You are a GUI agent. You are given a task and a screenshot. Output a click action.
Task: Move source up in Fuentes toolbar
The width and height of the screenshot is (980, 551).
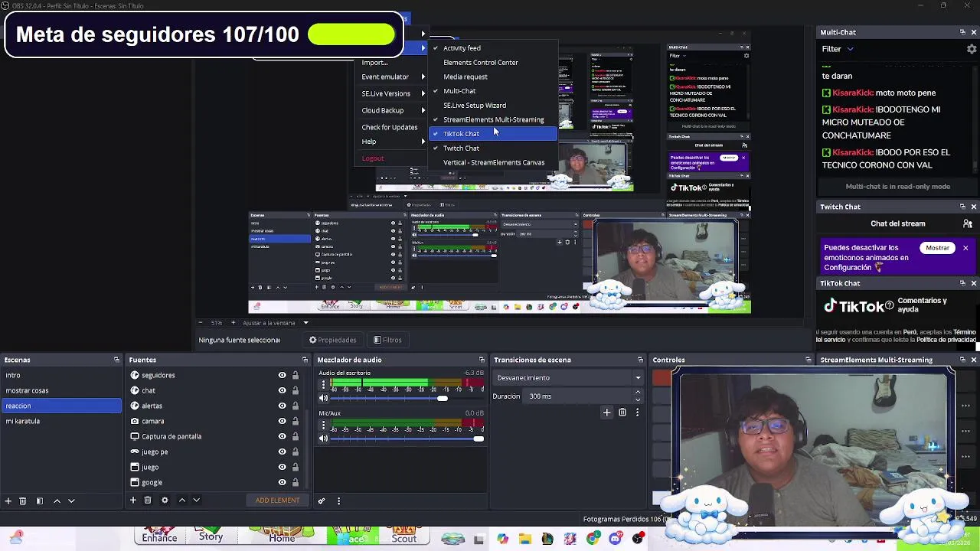181,500
